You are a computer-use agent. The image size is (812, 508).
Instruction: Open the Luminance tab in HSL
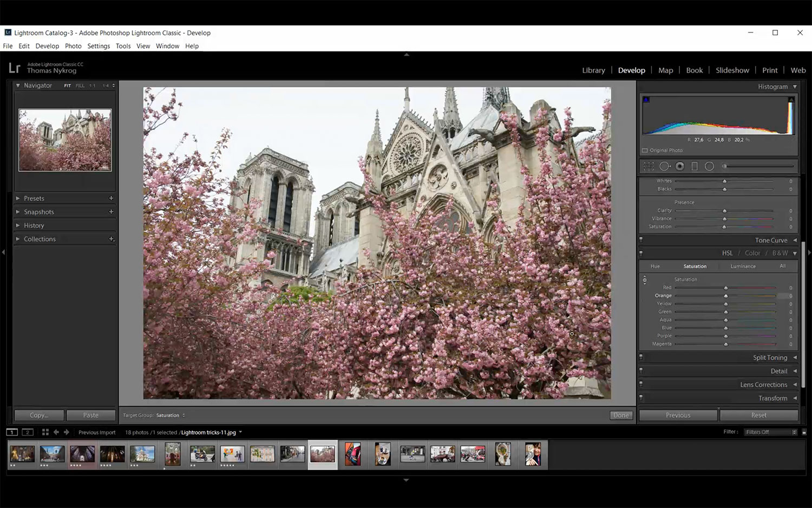(x=743, y=266)
